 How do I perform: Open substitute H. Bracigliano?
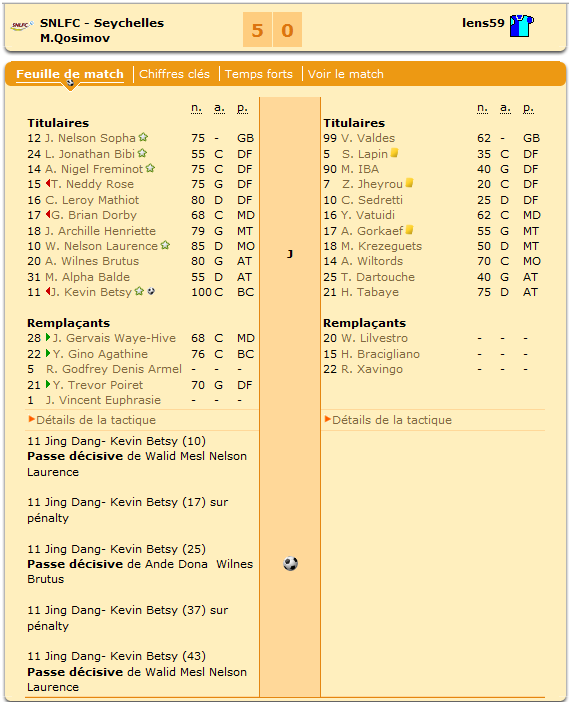381,354
